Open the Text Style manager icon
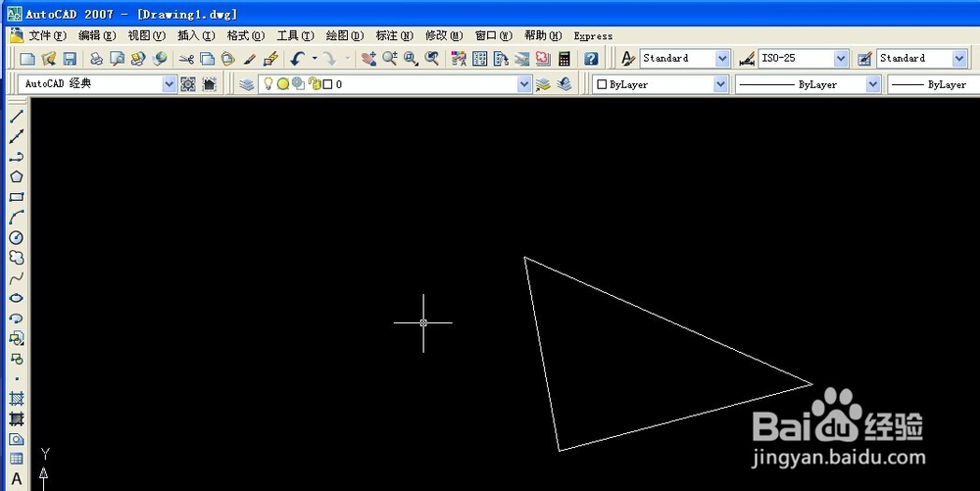Image resolution: width=980 pixels, height=491 pixels. pos(627,59)
